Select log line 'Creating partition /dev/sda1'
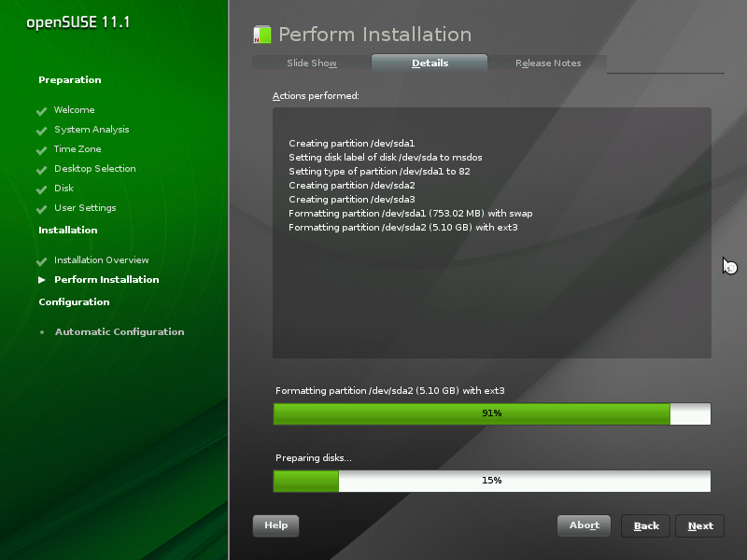 [x=352, y=144]
